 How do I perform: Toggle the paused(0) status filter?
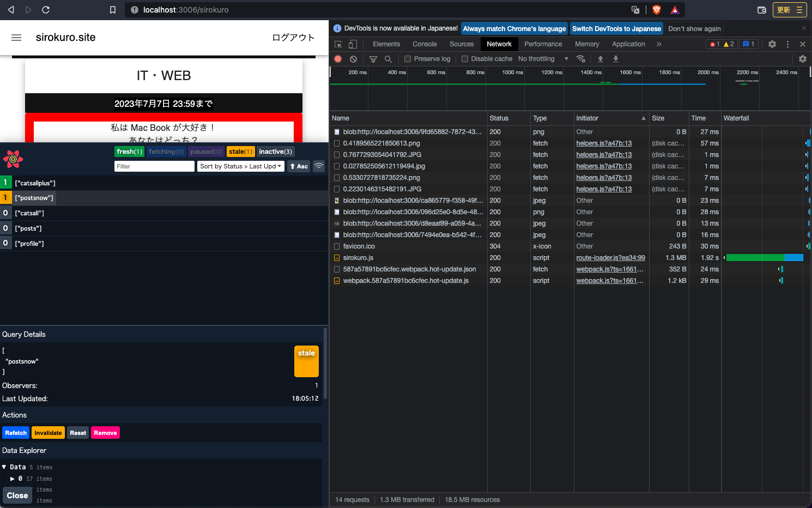(206, 152)
